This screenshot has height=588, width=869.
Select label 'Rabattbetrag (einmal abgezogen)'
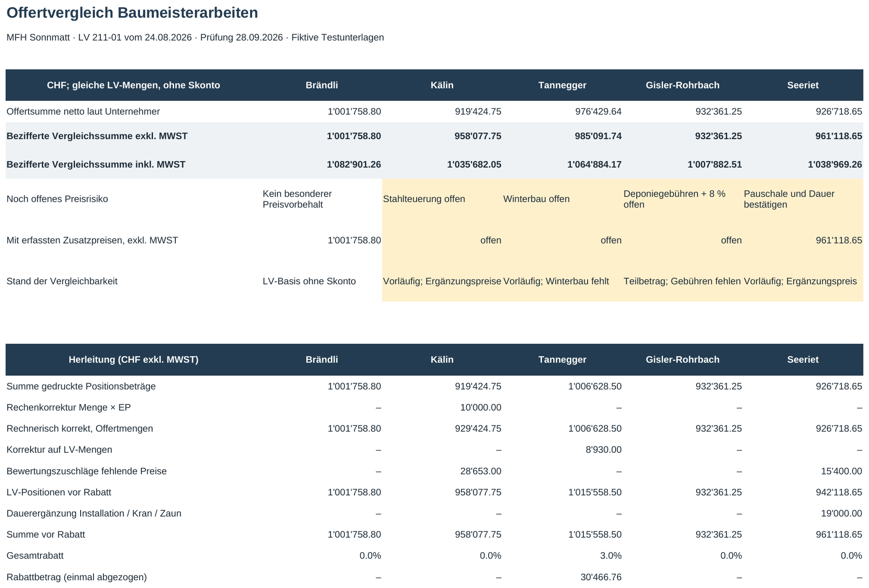(x=77, y=577)
